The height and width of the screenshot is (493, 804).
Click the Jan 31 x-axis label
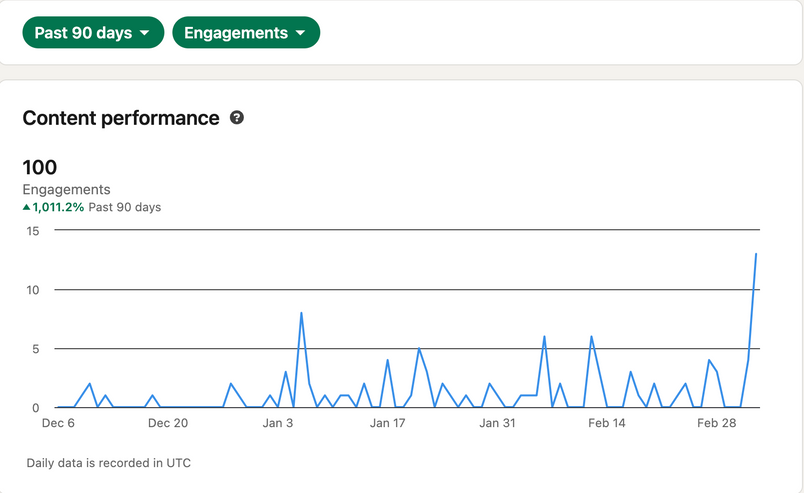(497, 424)
